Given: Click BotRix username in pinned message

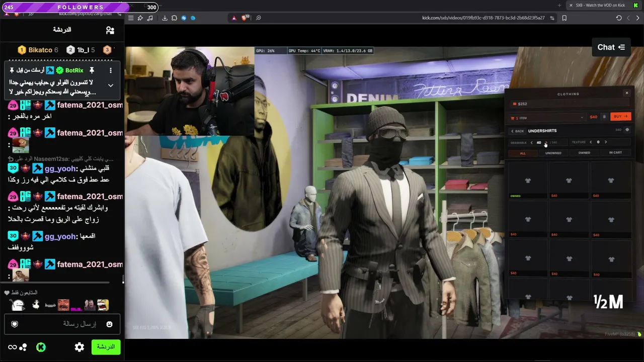Looking at the screenshot, I should pyautogui.click(x=74, y=70).
